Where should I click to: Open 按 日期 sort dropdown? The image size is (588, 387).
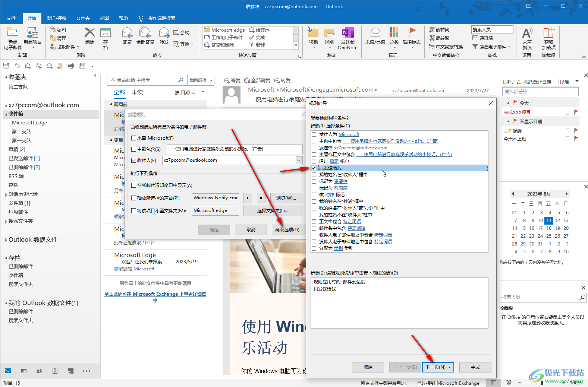click(x=185, y=93)
